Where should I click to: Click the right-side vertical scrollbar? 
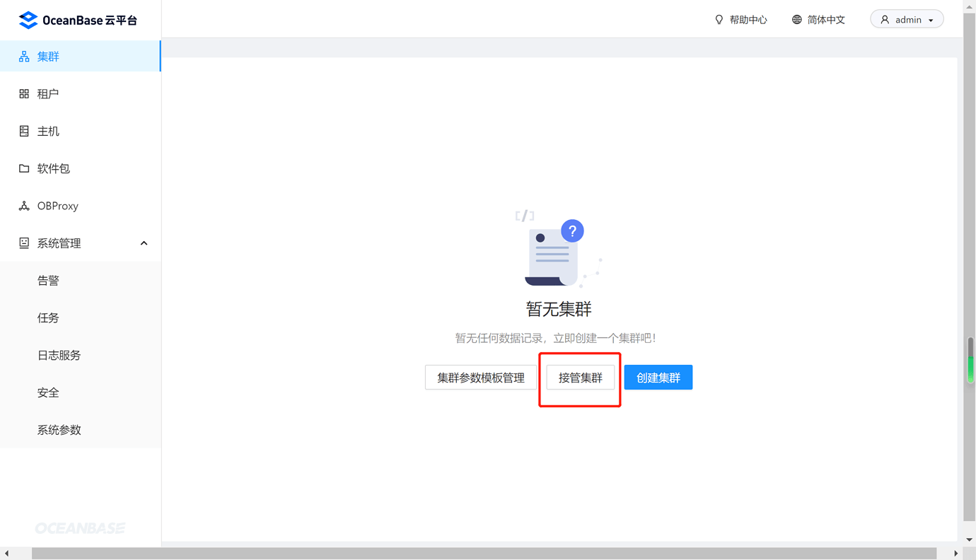(969, 361)
